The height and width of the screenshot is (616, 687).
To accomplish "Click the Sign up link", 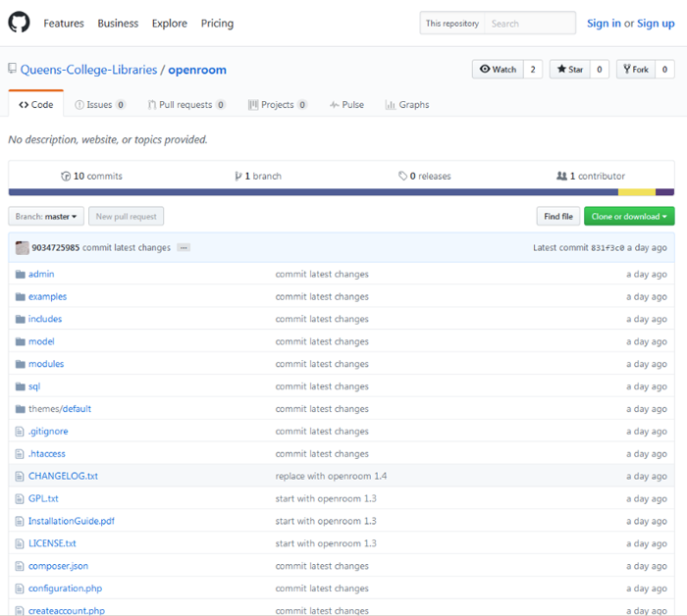I will click(x=656, y=24).
